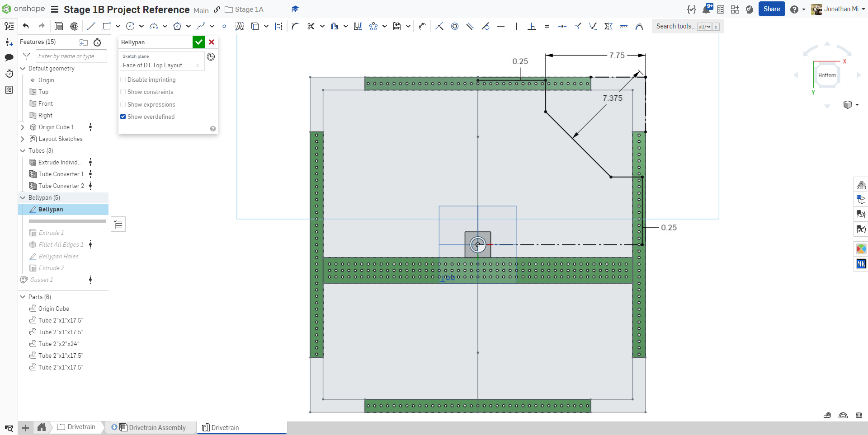Click the Filter by name or type field

click(71, 56)
